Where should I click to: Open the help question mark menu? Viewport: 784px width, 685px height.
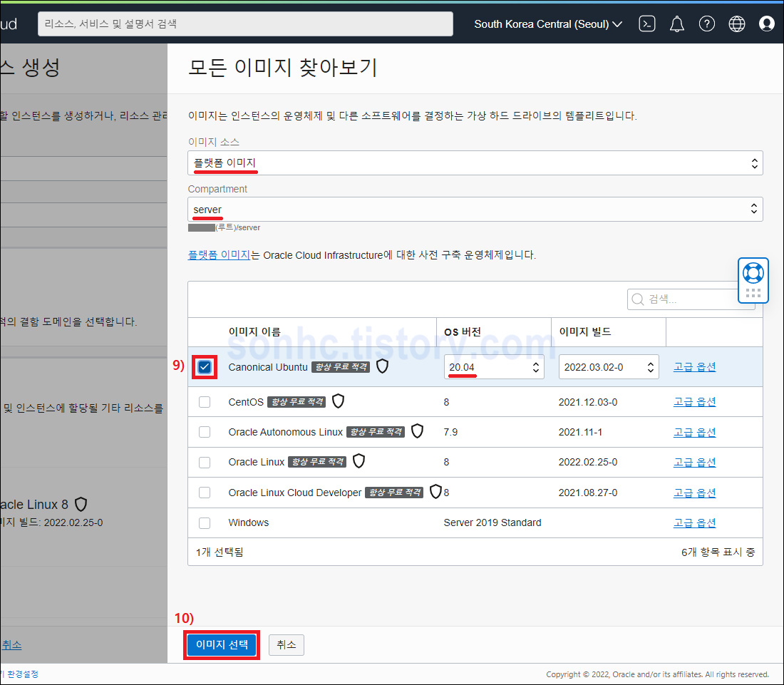click(707, 24)
